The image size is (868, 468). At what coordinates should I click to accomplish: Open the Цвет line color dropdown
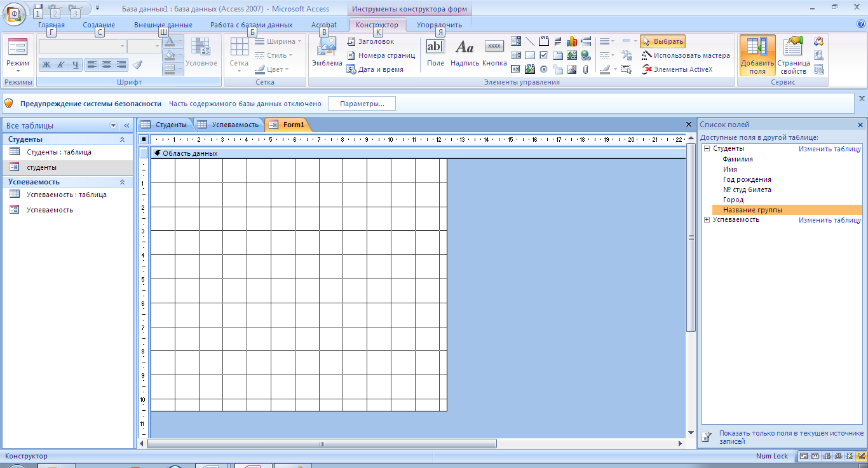point(272,69)
